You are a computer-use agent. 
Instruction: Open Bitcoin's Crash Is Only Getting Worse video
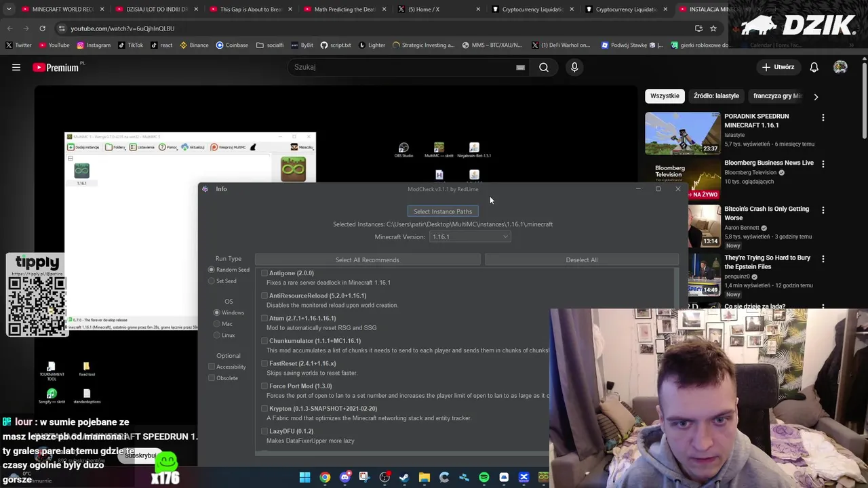coord(766,213)
